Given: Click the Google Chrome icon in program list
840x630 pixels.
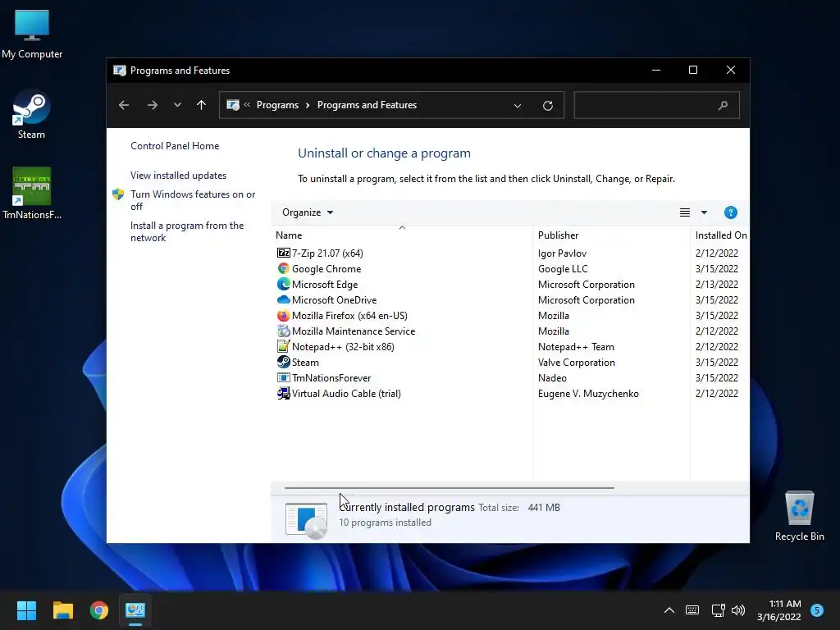Looking at the screenshot, I should click(x=283, y=268).
